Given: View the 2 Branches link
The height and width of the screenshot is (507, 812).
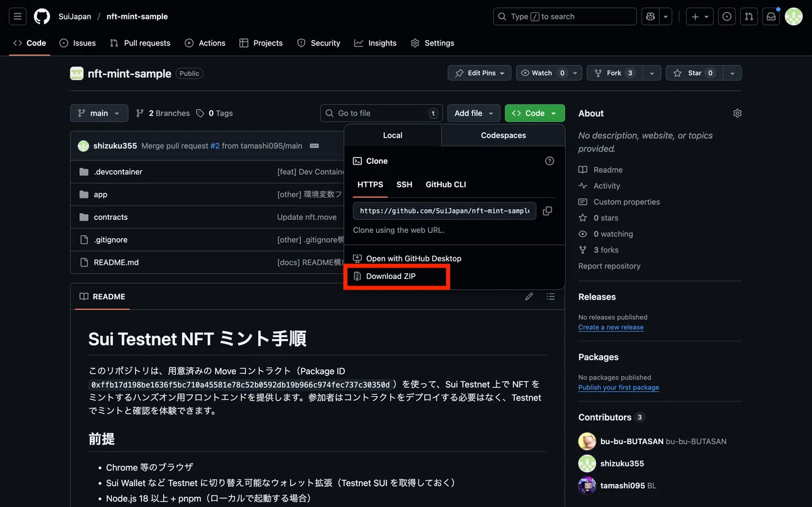Looking at the screenshot, I should pyautogui.click(x=163, y=113).
